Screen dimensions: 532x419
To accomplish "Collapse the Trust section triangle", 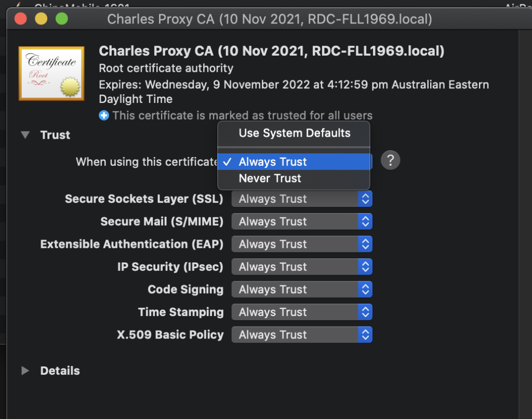I will [25, 135].
